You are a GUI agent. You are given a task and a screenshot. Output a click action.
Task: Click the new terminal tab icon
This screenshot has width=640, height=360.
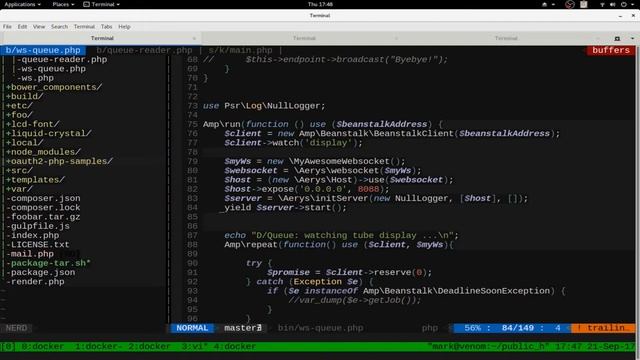[617, 38]
